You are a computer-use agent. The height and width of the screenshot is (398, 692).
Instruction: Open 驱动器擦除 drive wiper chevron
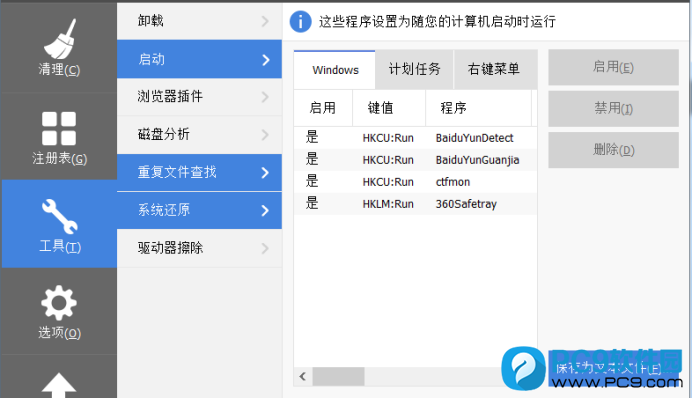click(x=265, y=248)
